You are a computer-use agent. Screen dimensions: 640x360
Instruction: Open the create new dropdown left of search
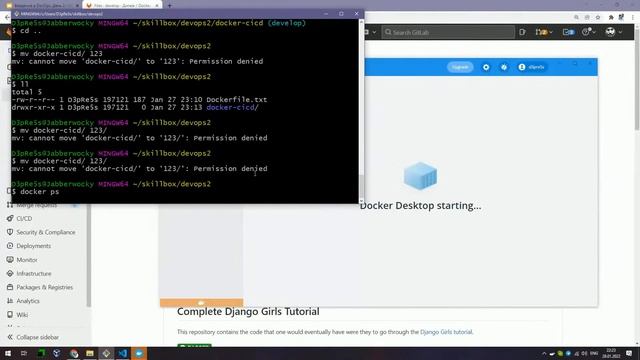pyautogui.click(x=371, y=32)
